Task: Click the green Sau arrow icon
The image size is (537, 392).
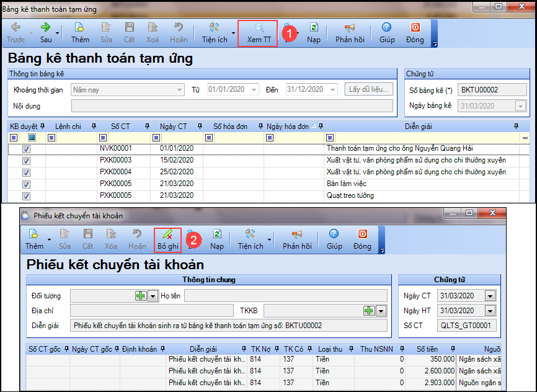Action: 45,27
